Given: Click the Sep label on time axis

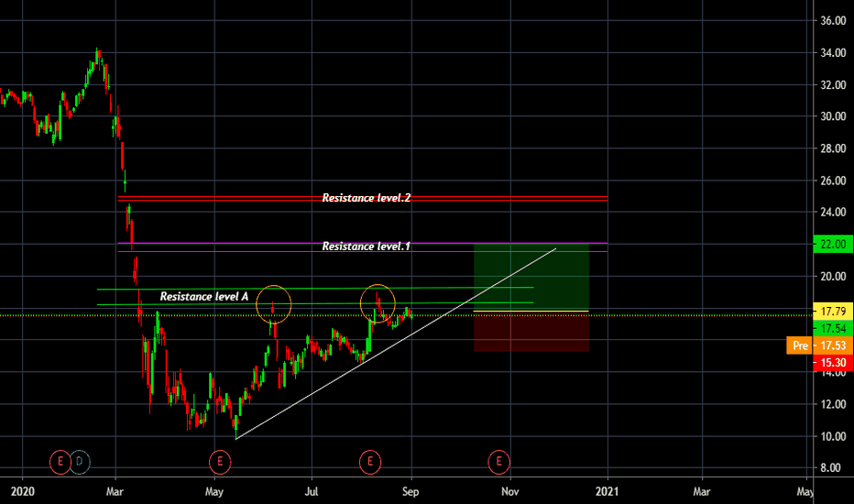Looking at the screenshot, I should pyautogui.click(x=411, y=491).
